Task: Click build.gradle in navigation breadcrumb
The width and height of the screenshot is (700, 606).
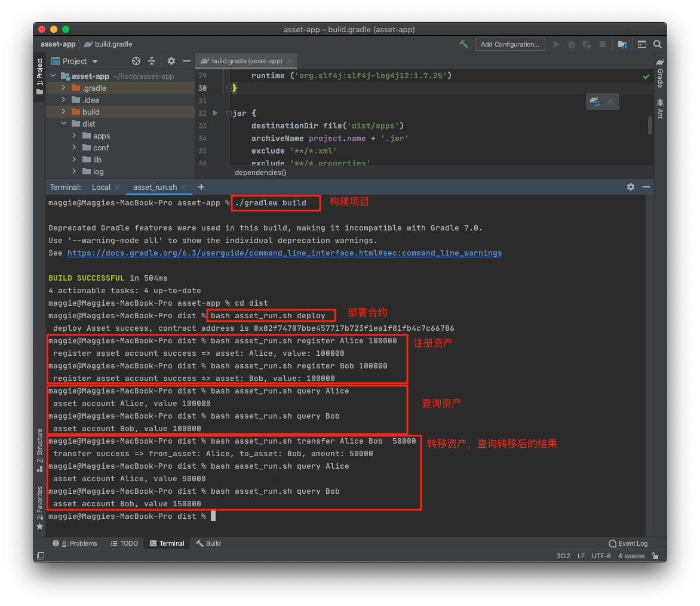Action: (109, 44)
